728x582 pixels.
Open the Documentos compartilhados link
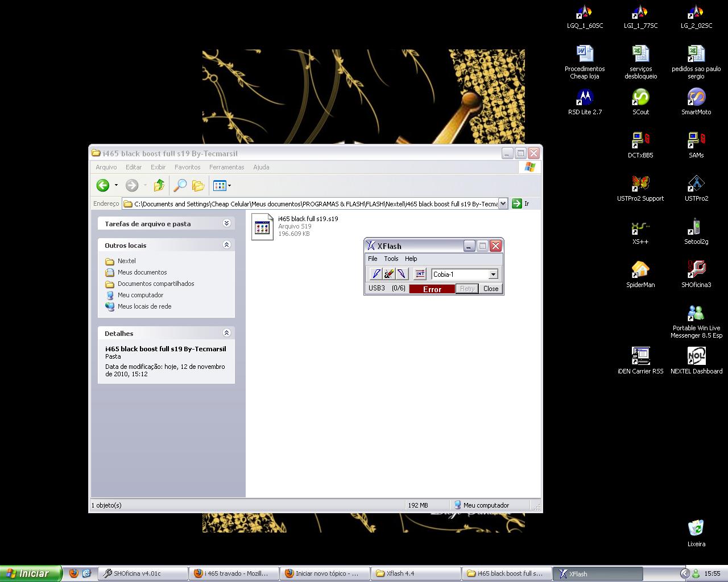pos(156,284)
